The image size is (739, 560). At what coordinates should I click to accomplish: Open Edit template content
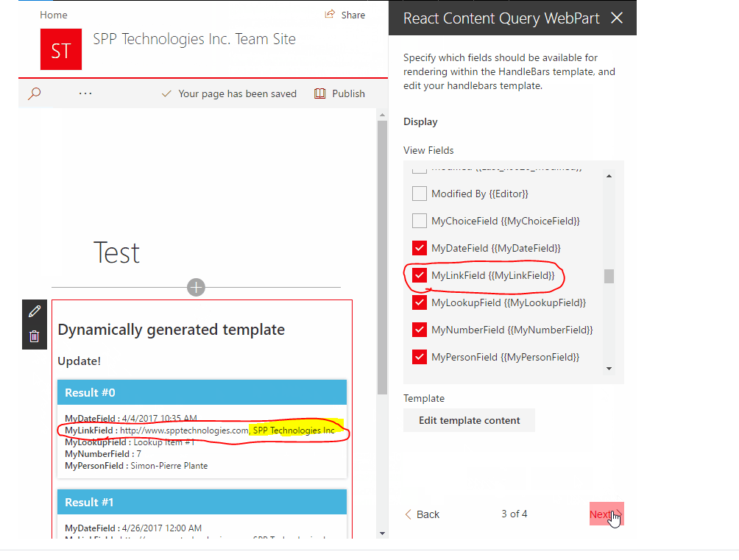469,420
